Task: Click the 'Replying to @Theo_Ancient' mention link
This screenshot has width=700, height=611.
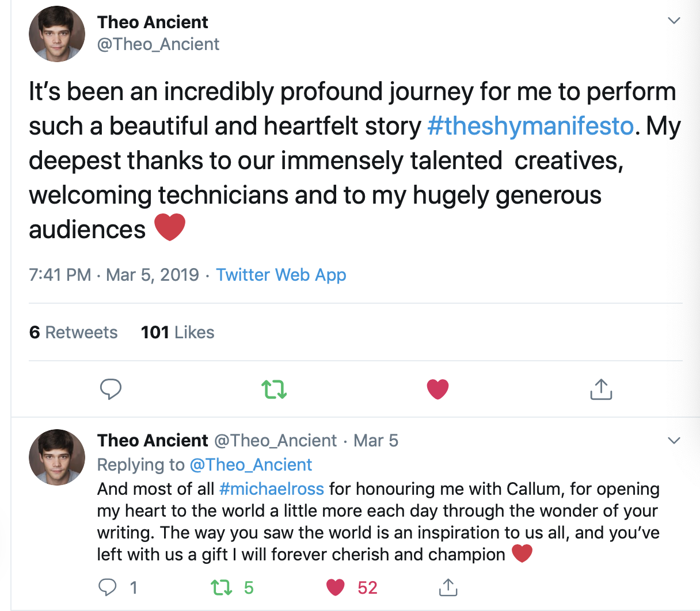Action: click(251, 465)
